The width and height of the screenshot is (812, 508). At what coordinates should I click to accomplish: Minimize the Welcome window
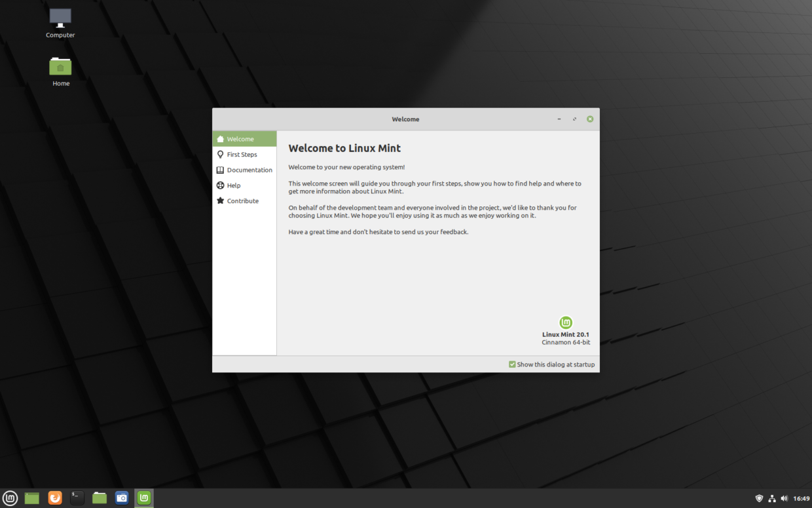[559, 119]
